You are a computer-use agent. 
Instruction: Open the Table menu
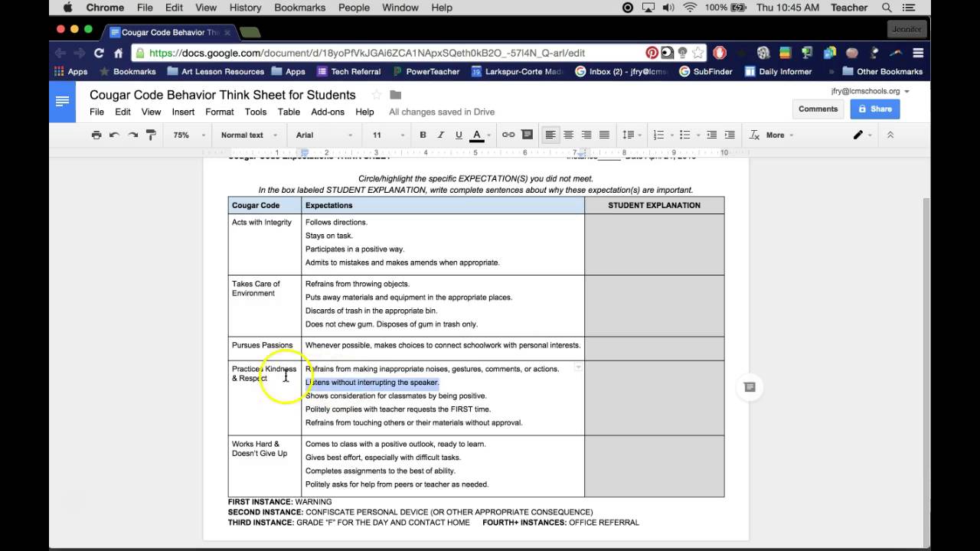pyautogui.click(x=289, y=112)
